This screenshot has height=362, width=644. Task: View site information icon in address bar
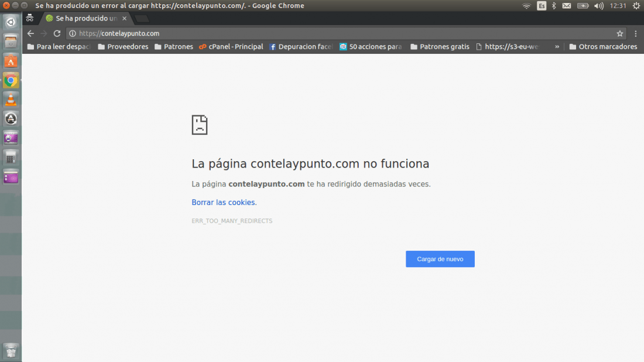pyautogui.click(x=72, y=34)
